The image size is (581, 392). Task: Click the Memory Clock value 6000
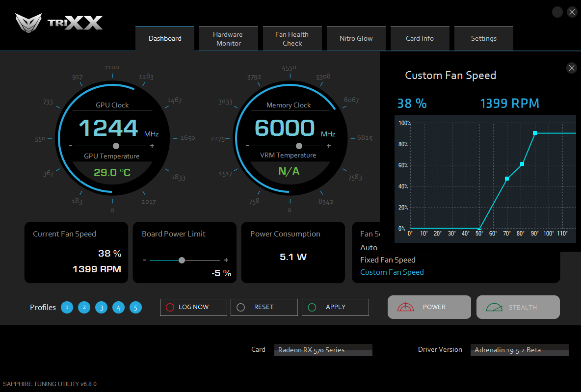coord(285,128)
